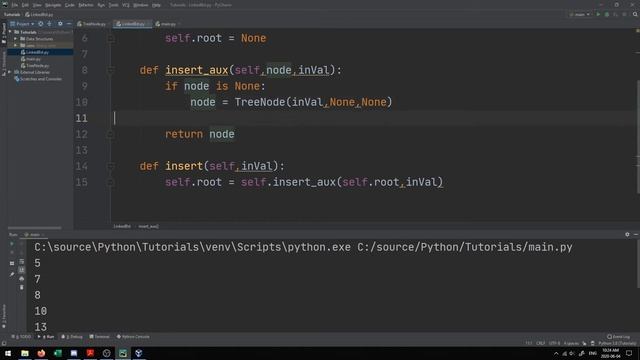Click the soft-wrap icon in Run panel
The image size is (640, 360).
[x=22, y=262]
